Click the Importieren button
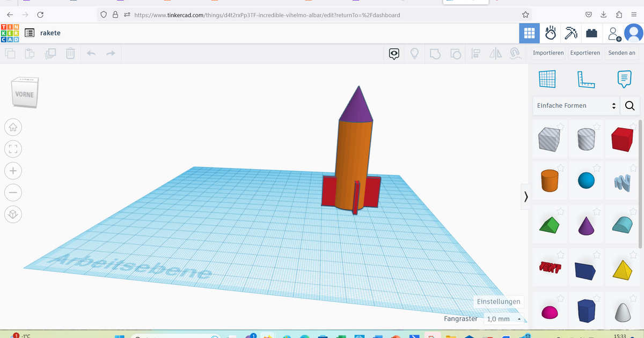 click(x=548, y=53)
